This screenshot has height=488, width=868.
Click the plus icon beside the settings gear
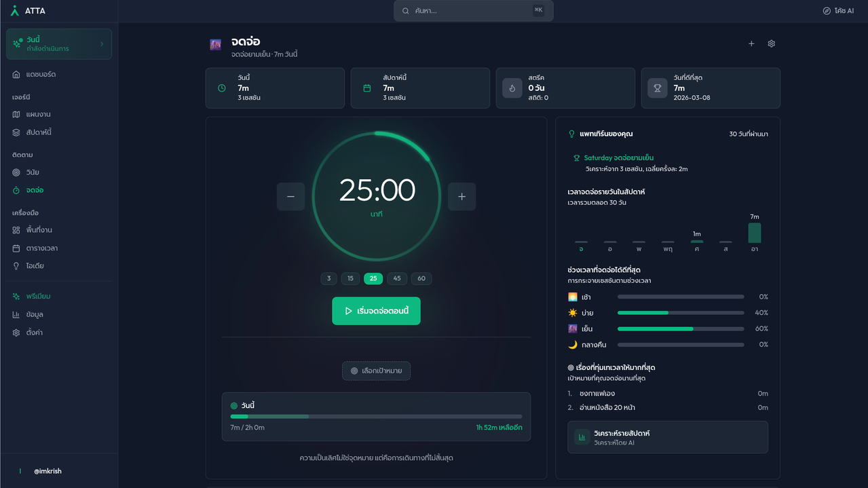(751, 43)
